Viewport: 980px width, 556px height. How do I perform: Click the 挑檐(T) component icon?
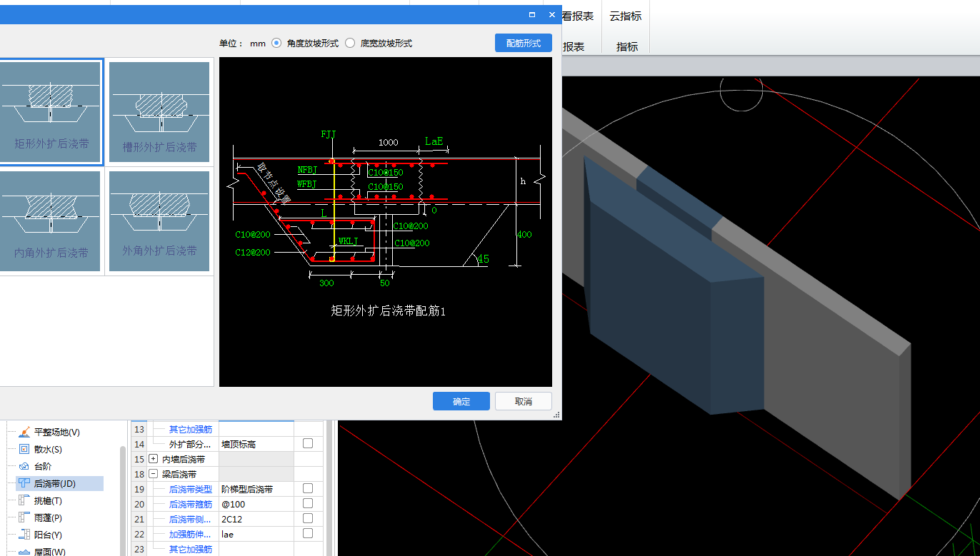24,500
